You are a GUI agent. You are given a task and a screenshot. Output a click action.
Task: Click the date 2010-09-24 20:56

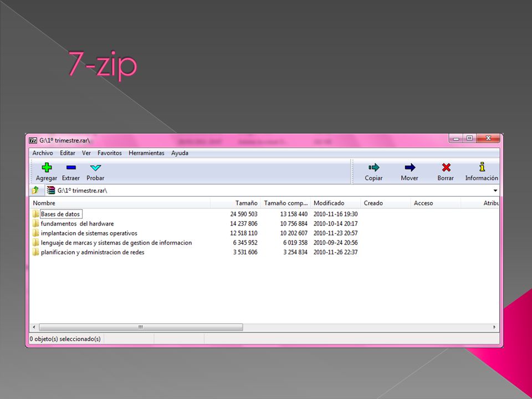pos(336,243)
